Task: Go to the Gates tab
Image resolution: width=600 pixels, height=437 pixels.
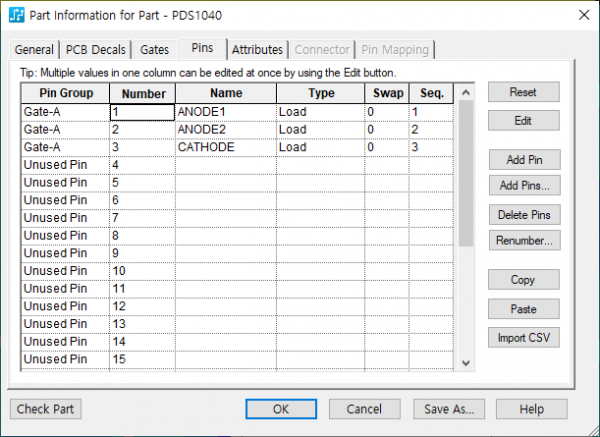Action: [154, 49]
